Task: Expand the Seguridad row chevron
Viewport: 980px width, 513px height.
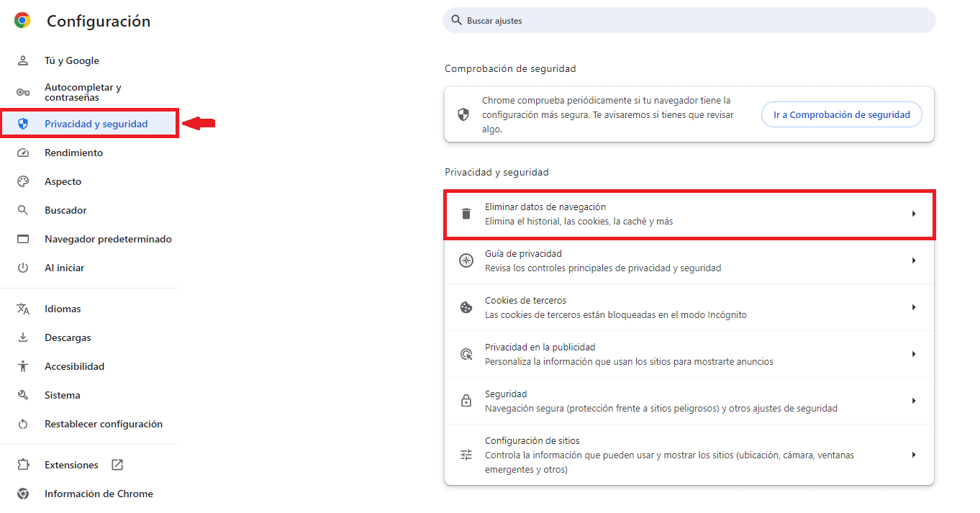Action: click(x=915, y=401)
